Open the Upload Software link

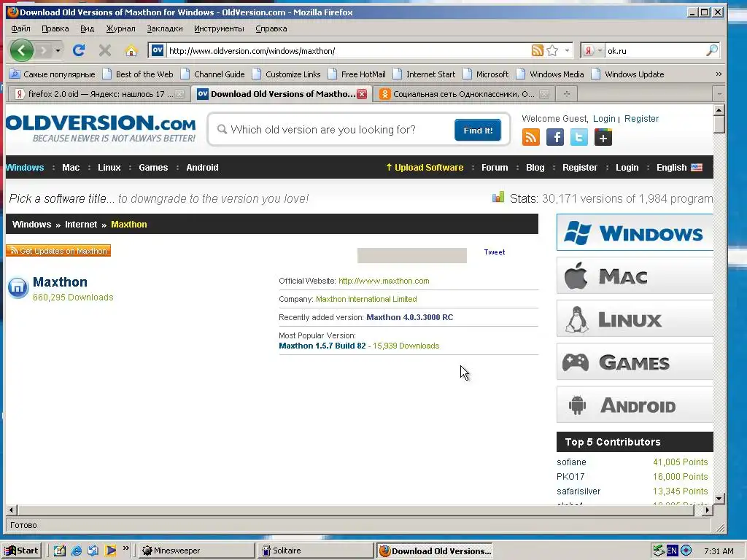(x=425, y=168)
